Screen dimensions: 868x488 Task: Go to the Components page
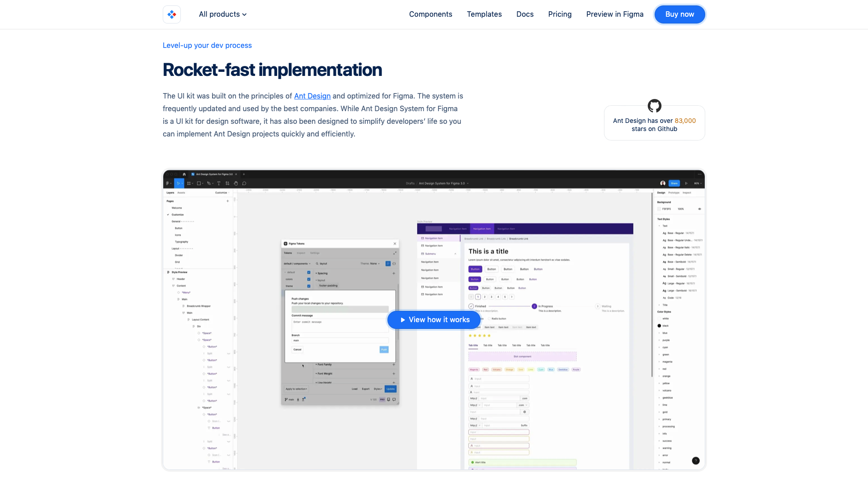pyautogui.click(x=430, y=14)
